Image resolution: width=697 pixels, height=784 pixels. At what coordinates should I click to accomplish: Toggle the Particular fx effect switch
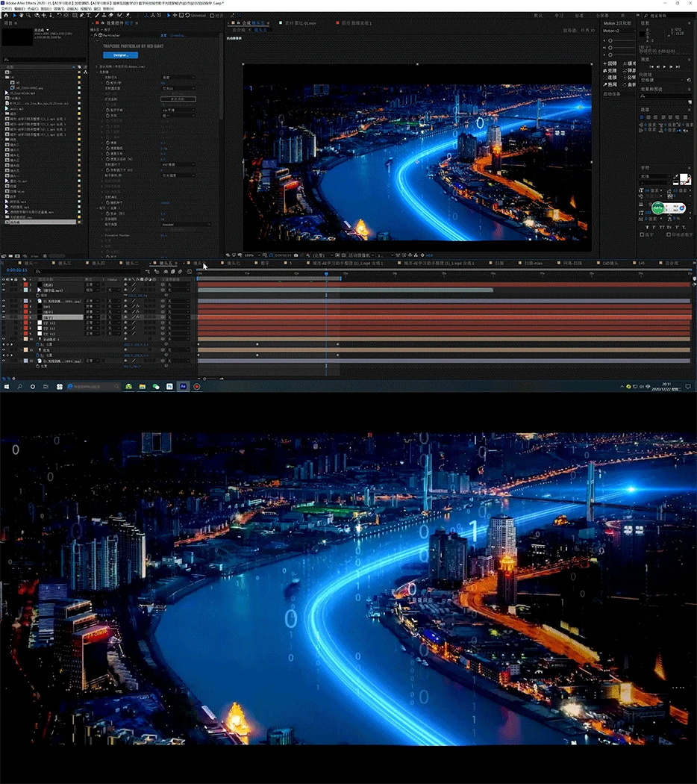[96, 36]
